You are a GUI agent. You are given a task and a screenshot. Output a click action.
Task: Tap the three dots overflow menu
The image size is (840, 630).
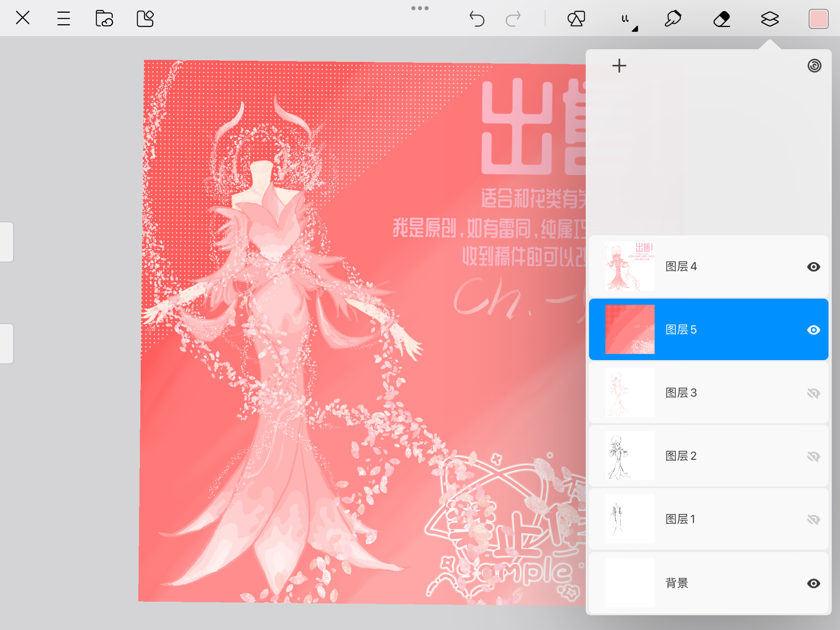(x=420, y=8)
